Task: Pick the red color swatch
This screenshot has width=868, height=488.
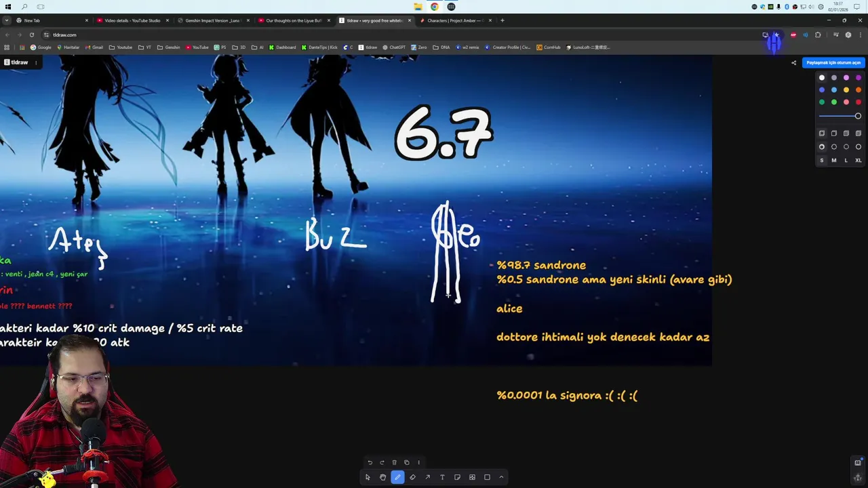Action: [x=859, y=102]
